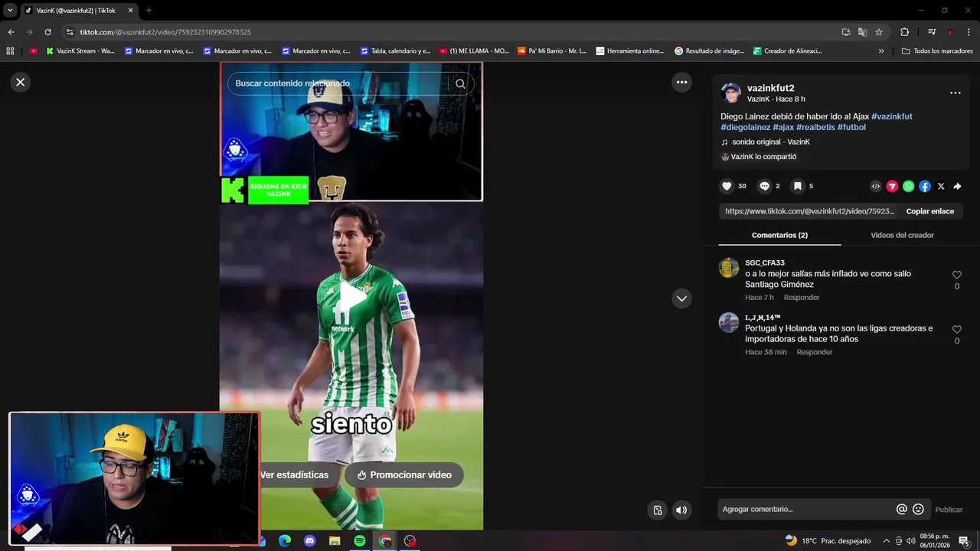Show hidden system tray icons
Screen dimensions: 980x551
[x=887, y=541]
